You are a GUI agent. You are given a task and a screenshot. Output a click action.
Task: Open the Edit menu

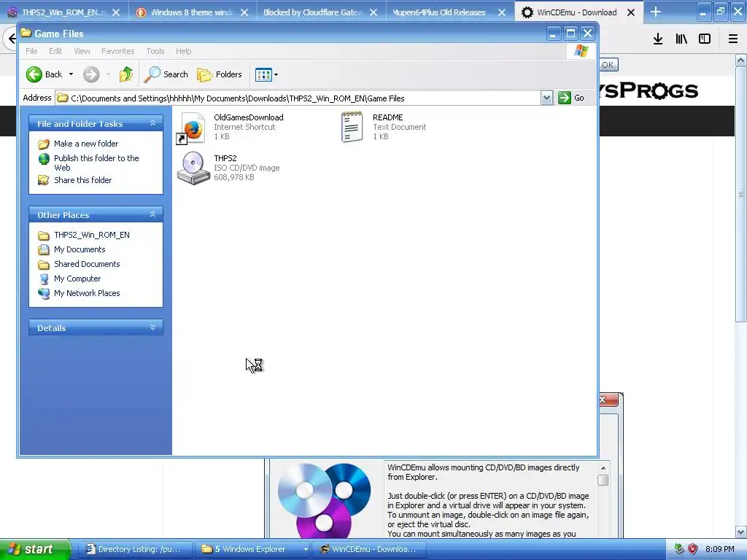[55, 51]
